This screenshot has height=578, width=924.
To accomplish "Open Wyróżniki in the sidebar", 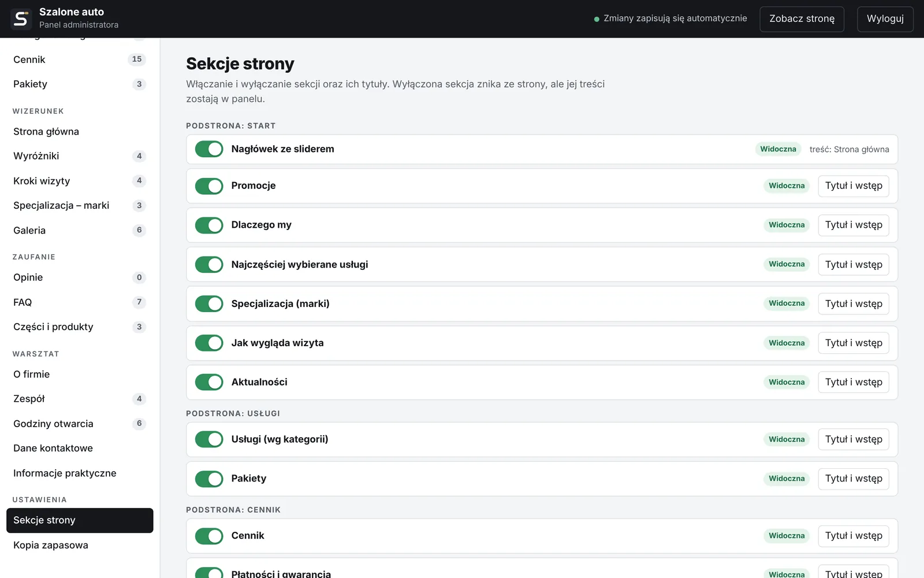I will coord(80,156).
